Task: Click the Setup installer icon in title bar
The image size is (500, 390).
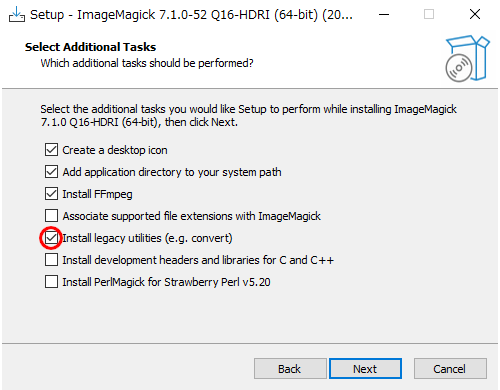Action: click(x=16, y=14)
